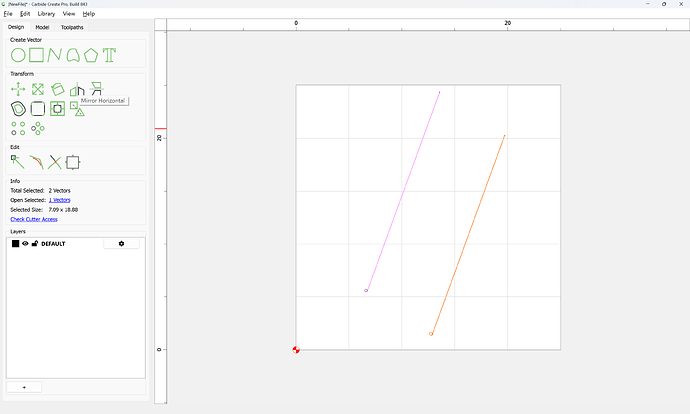Activate the Rotate transform tool
This screenshot has width=690, height=414.
57,89
